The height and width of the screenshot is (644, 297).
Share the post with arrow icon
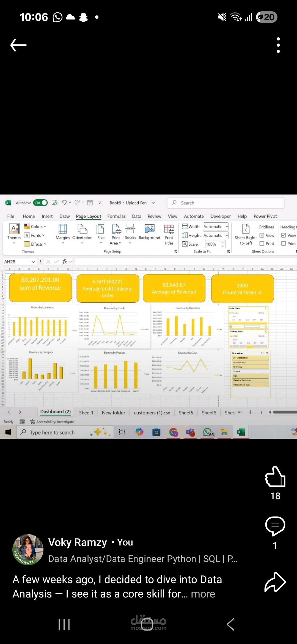click(x=275, y=582)
